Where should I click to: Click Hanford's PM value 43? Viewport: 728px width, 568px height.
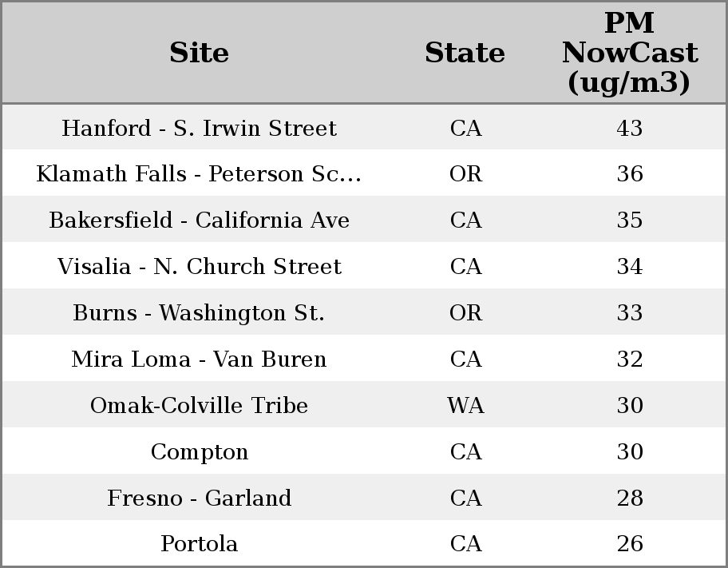[629, 128]
